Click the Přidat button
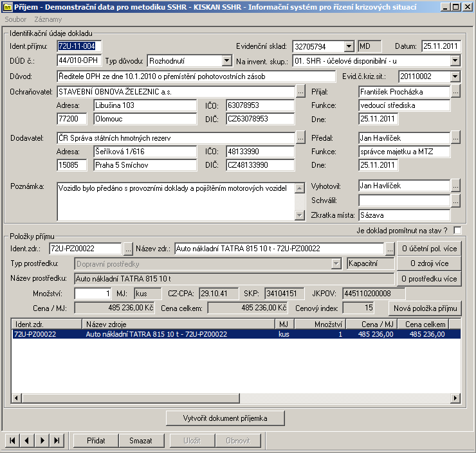 96,440
